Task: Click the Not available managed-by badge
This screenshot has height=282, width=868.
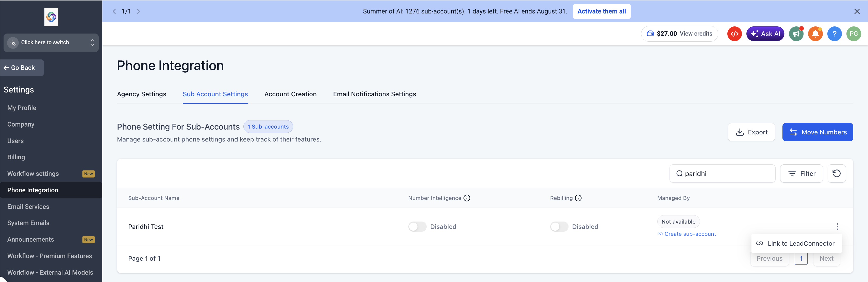Action: coord(678,222)
